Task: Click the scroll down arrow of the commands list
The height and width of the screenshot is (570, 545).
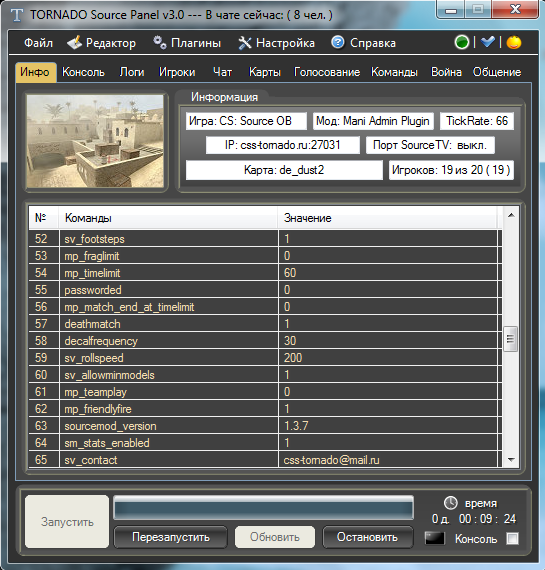Action: (x=511, y=460)
